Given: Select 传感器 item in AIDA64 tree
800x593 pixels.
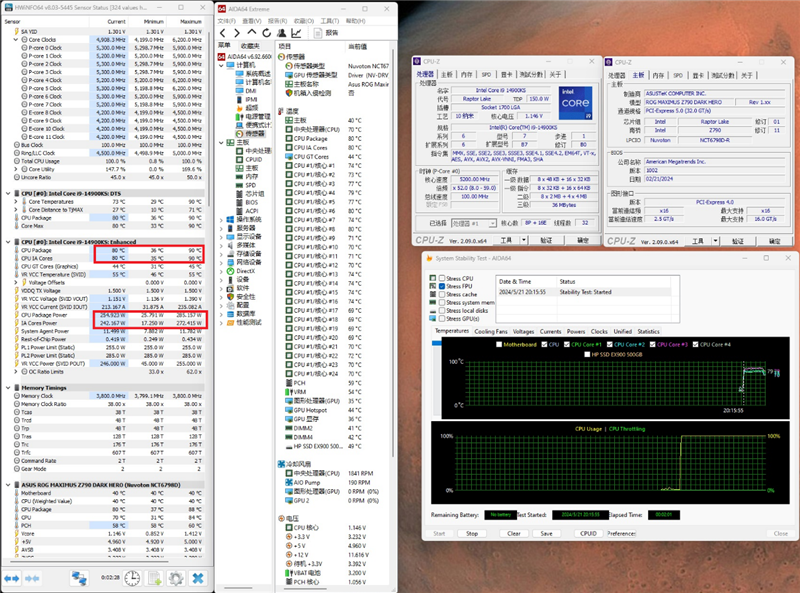Looking at the screenshot, I should point(251,134).
